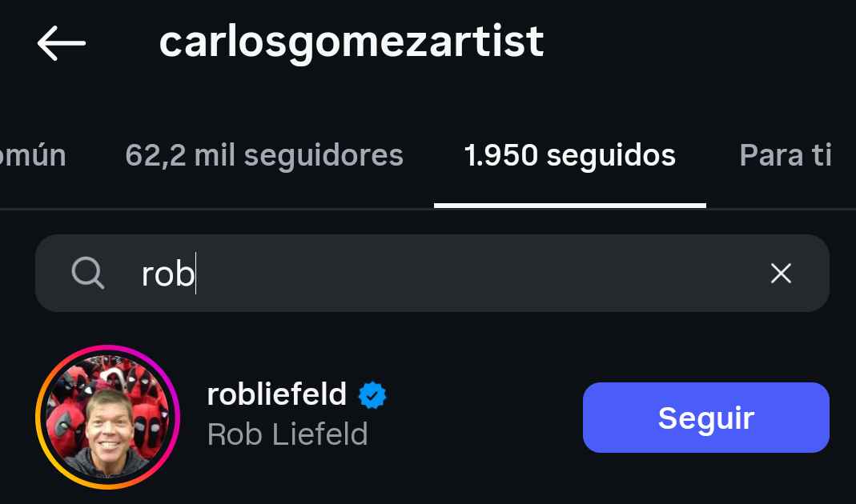Click the empty area of the search bar
856x504 pixels.
[x=480, y=274]
